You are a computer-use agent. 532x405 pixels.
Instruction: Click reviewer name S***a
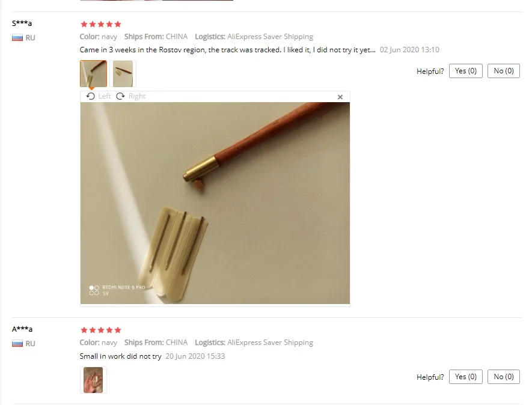tap(22, 23)
